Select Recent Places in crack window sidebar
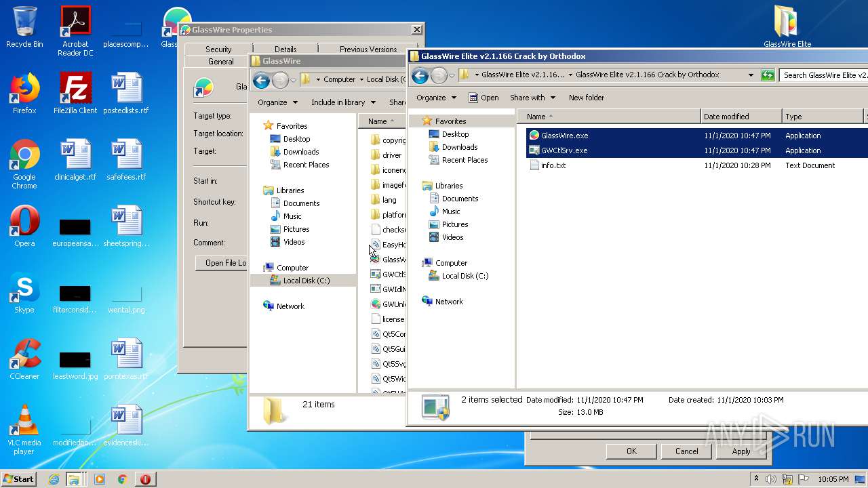 point(465,160)
